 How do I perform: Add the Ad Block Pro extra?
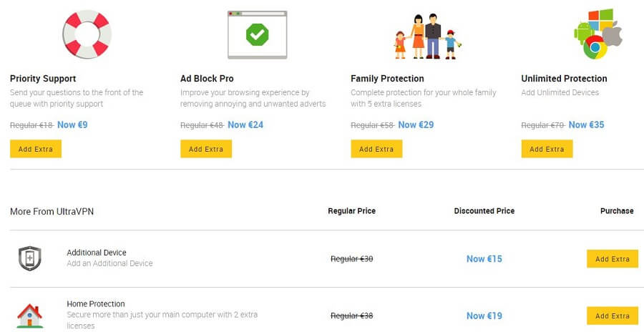point(206,149)
